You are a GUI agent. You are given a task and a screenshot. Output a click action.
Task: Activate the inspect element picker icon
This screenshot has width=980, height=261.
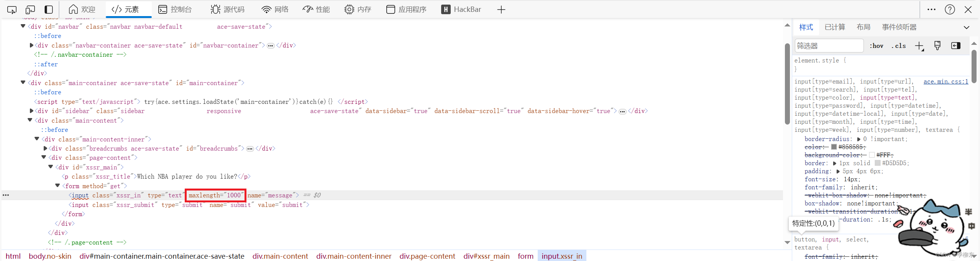click(12, 10)
